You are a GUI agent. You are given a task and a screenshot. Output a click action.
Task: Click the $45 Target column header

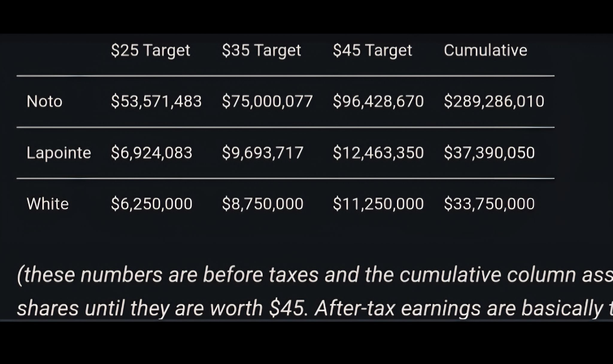(x=373, y=51)
